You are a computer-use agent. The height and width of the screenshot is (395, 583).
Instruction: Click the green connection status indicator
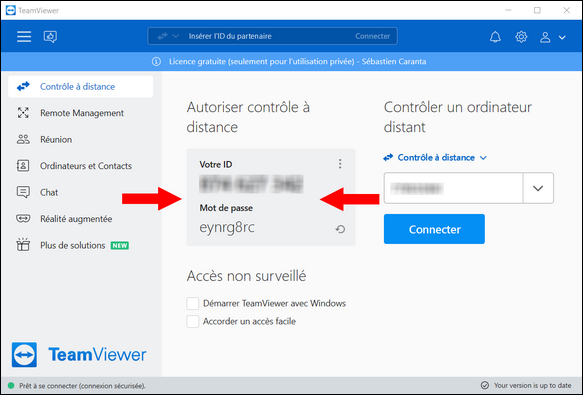pos(11,386)
